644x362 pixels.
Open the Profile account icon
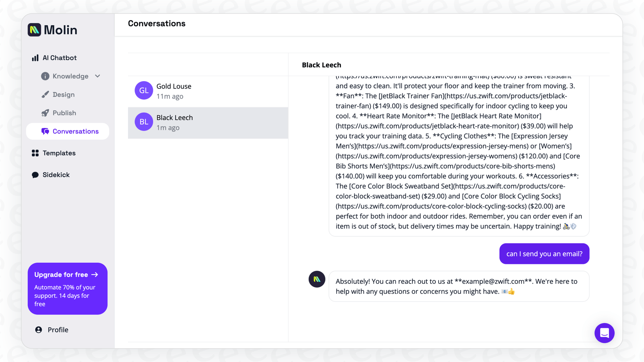point(38,329)
